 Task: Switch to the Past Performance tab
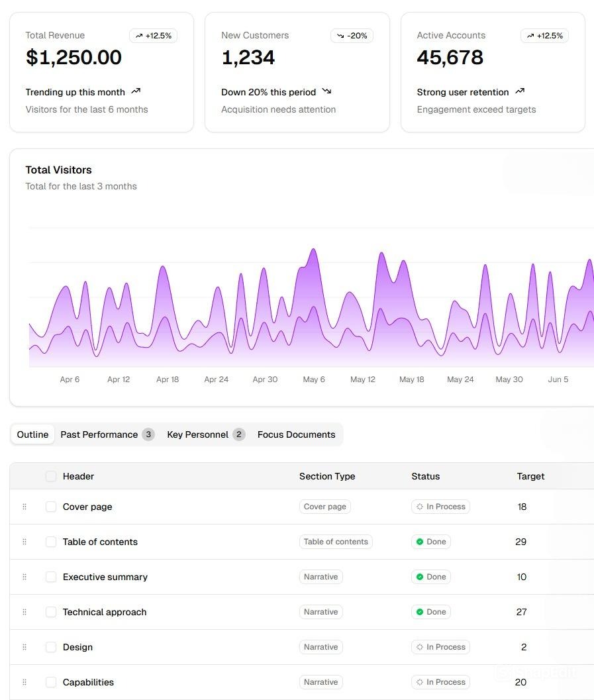[107, 434]
